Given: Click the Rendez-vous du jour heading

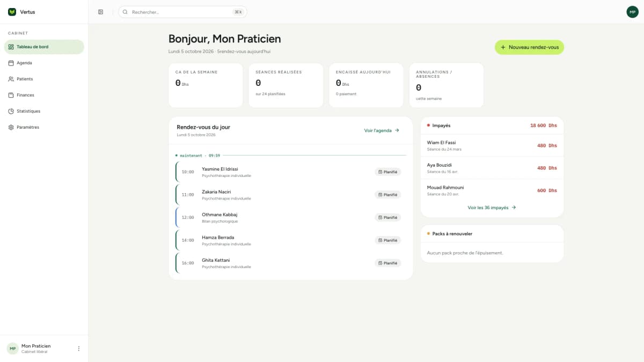Looking at the screenshot, I should coord(203,127).
